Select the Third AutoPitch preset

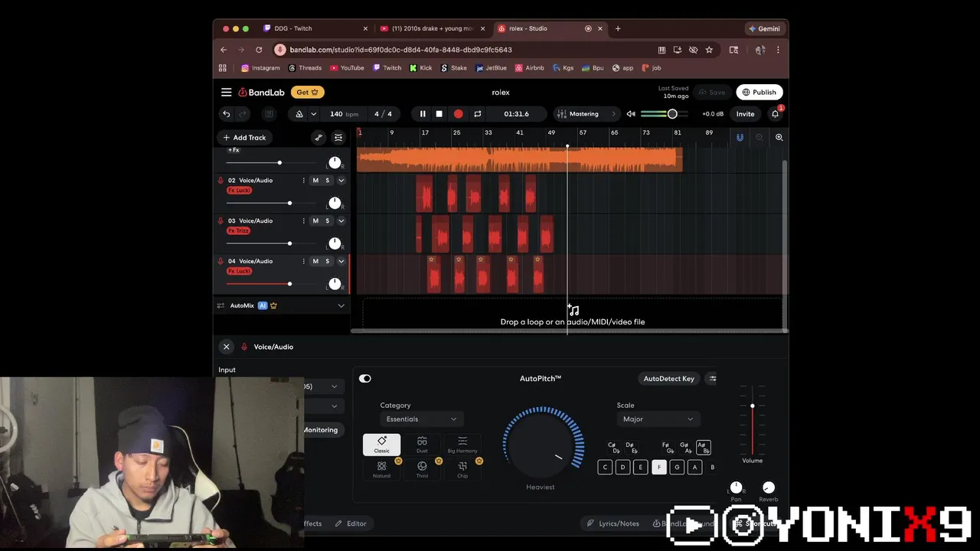click(422, 469)
